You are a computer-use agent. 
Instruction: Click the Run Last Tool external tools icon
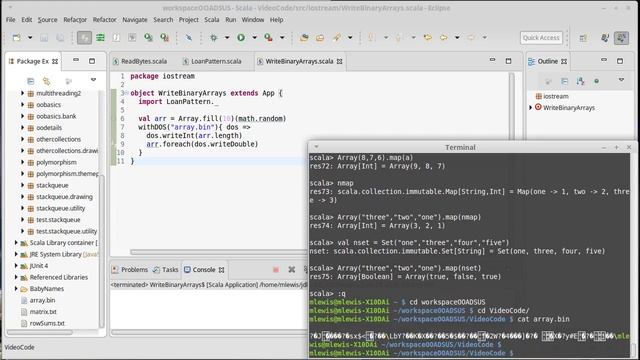(x=268, y=38)
